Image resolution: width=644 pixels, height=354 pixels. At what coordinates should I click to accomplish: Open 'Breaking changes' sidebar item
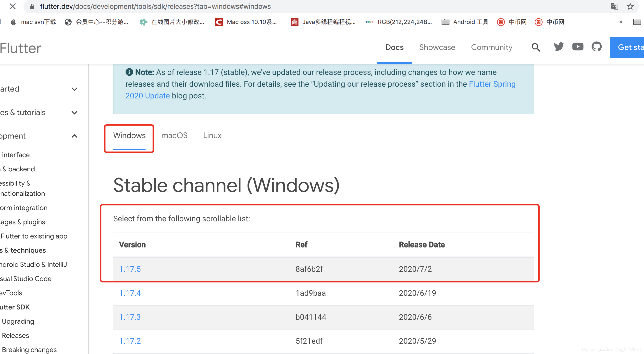point(29,350)
